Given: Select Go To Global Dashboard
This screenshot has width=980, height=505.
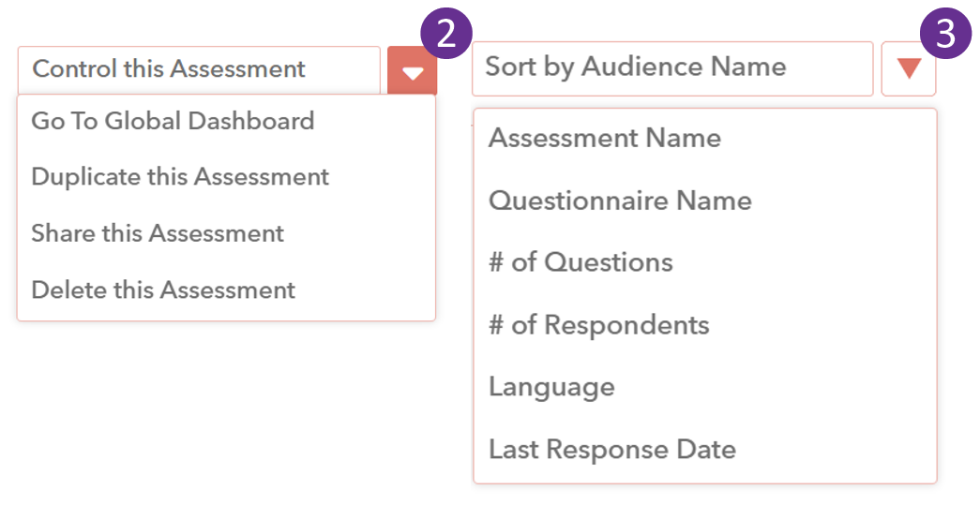Looking at the screenshot, I should pos(173,121).
